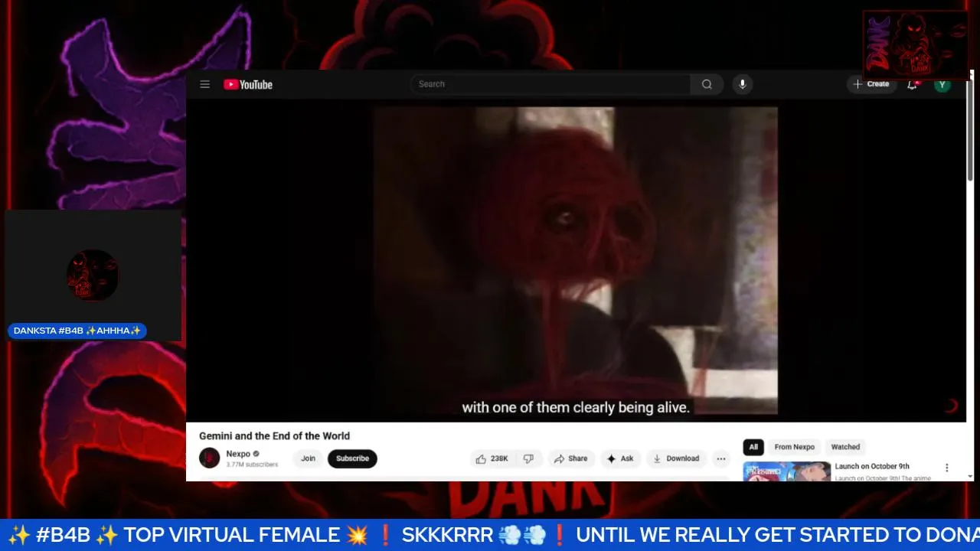The image size is (980, 551).
Task: Select the All filter chip
Action: [753, 447]
